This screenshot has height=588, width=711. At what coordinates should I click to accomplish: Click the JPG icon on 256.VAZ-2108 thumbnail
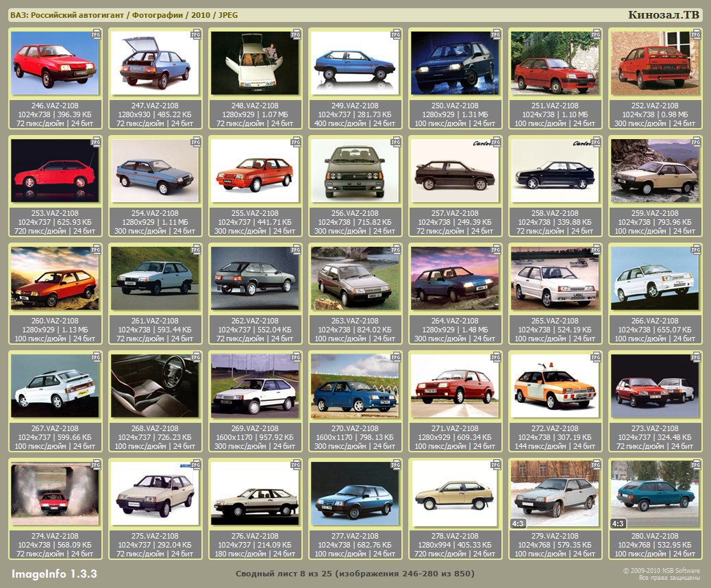[395, 141]
